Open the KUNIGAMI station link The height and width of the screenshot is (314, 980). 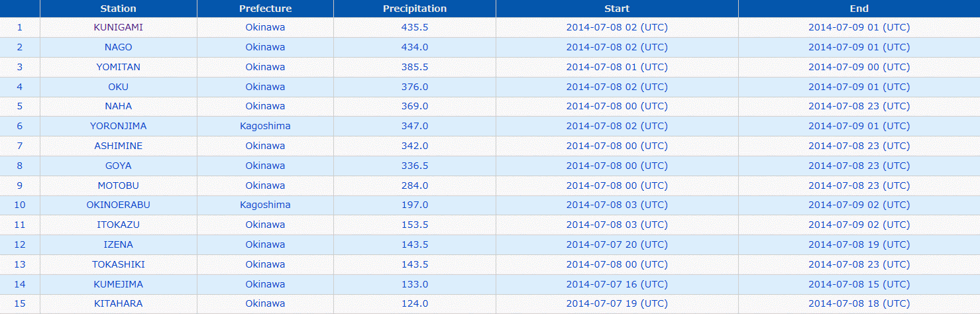[x=118, y=27]
